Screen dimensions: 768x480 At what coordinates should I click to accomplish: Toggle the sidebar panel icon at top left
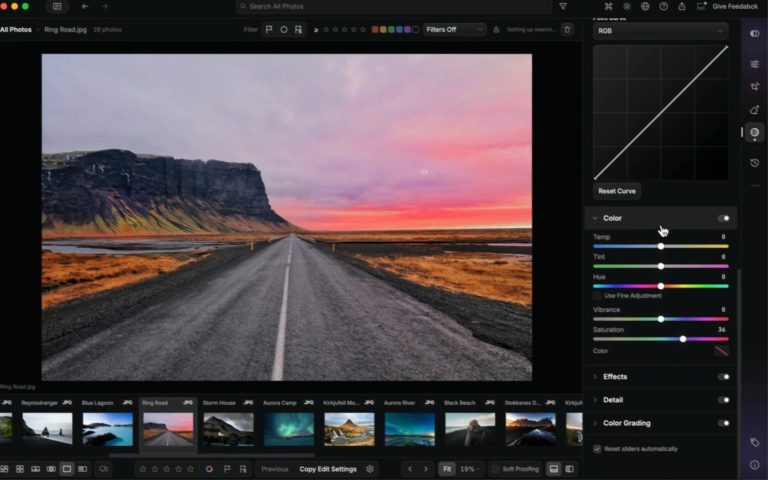coord(57,6)
